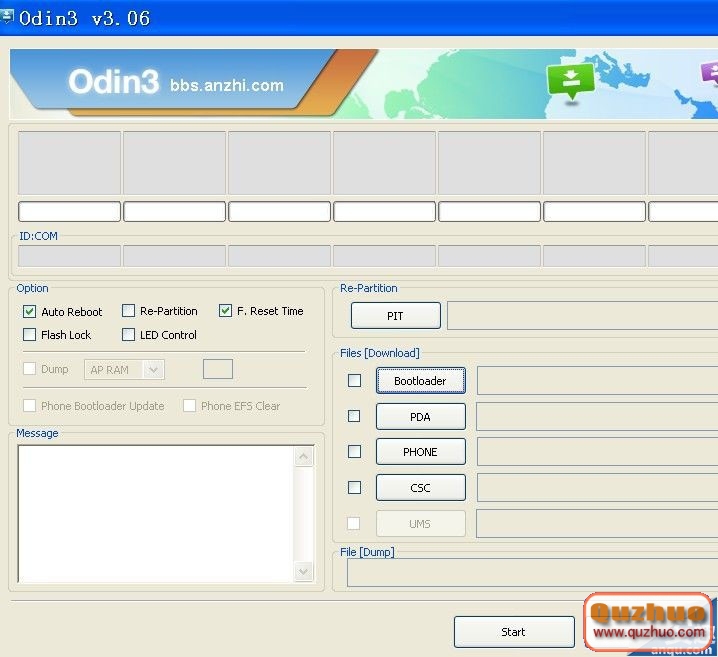
Task: Click the Dump checkbox
Action: (29, 369)
